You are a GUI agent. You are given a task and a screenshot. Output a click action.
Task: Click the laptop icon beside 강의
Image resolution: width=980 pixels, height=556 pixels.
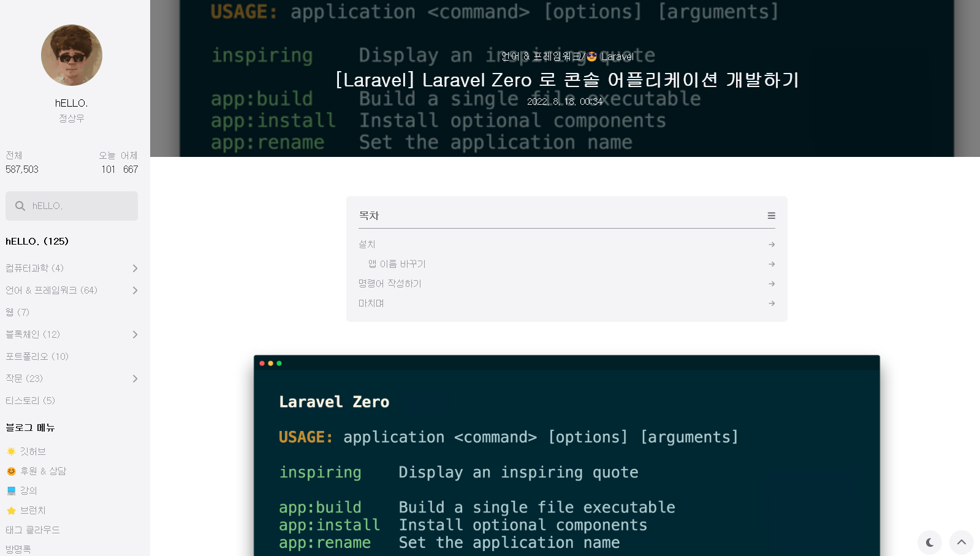(x=11, y=490)
